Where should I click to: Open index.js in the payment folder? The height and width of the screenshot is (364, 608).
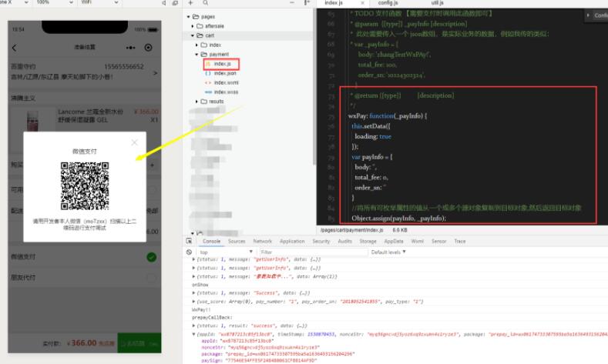point(222,64)
